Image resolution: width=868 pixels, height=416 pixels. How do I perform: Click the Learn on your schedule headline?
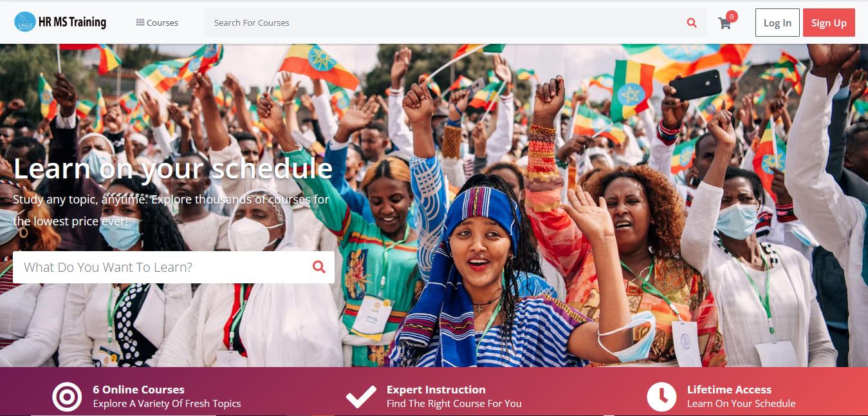click(x=172, y=169)
